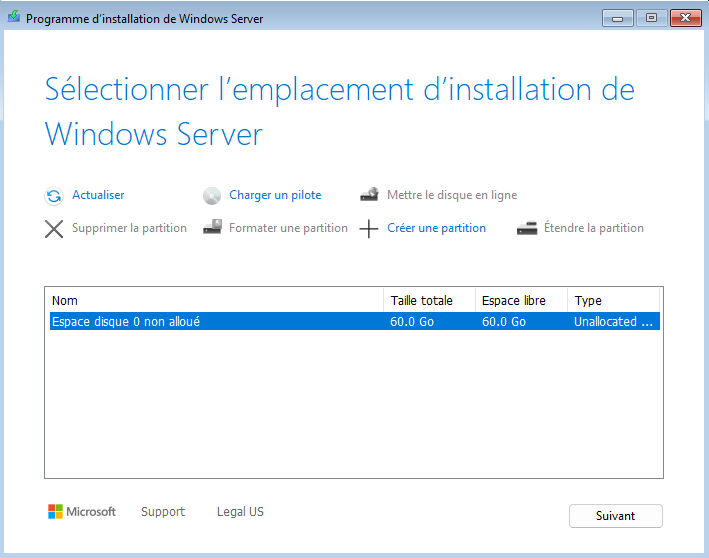Open the Legal US link
This screenshot has width=709, height=558.
[240, 512]
